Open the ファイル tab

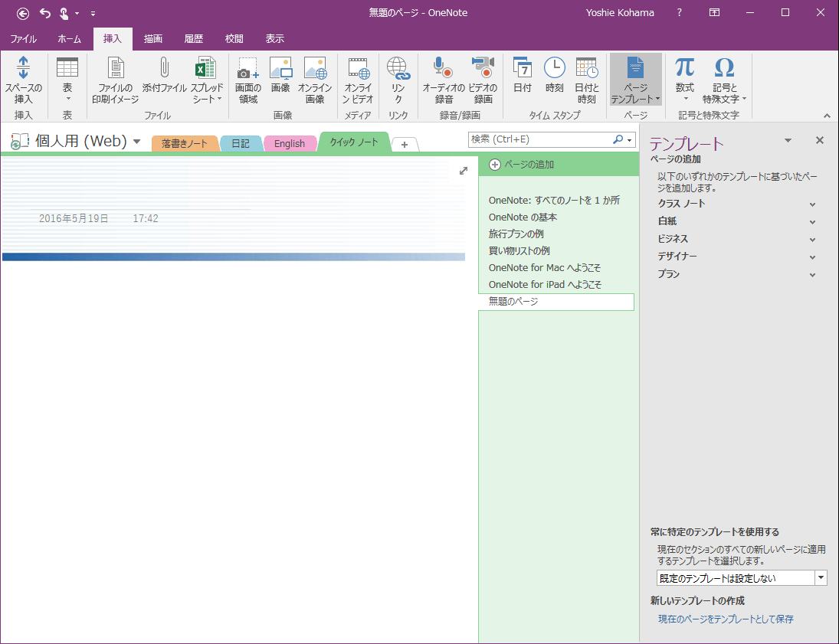23,38
